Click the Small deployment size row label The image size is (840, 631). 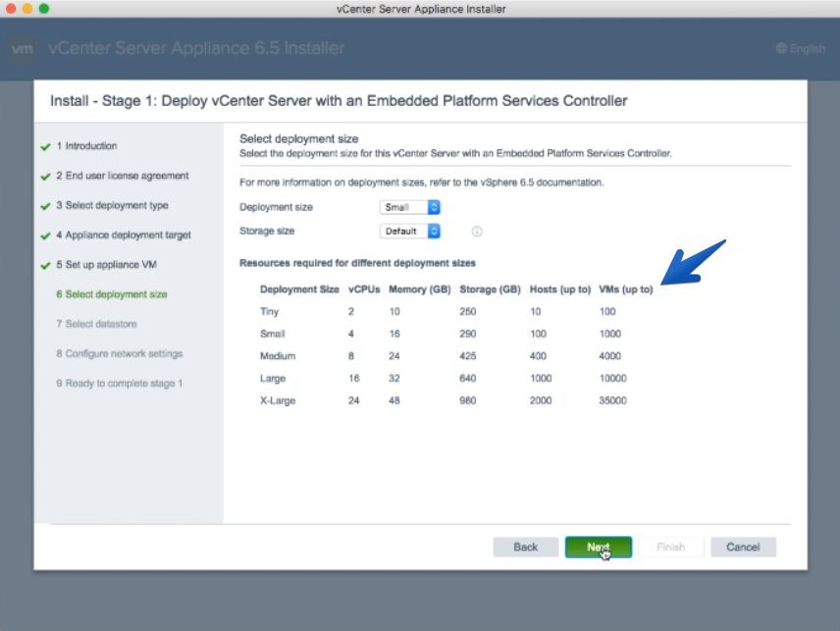(x=272, y=334)
